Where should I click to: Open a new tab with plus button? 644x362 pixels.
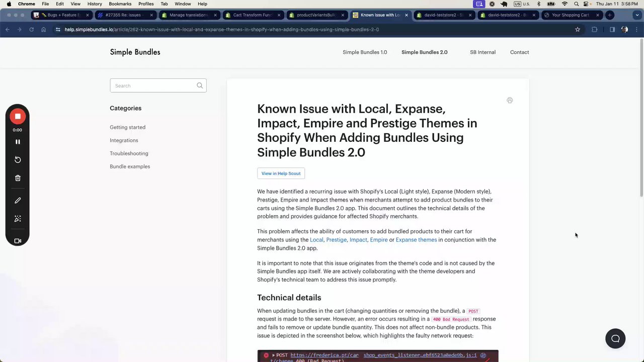pyautogui.click(x=610, y=15)
